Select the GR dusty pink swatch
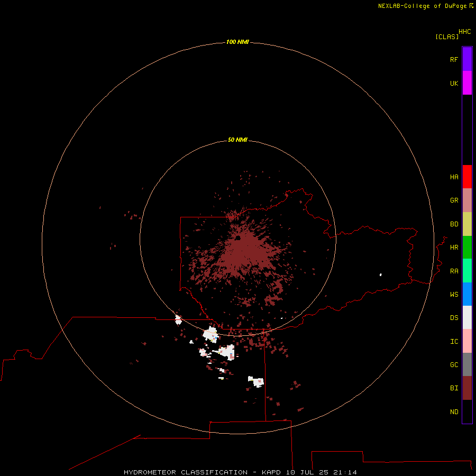This screenshot has height=476, width=476. click(467, 200)
